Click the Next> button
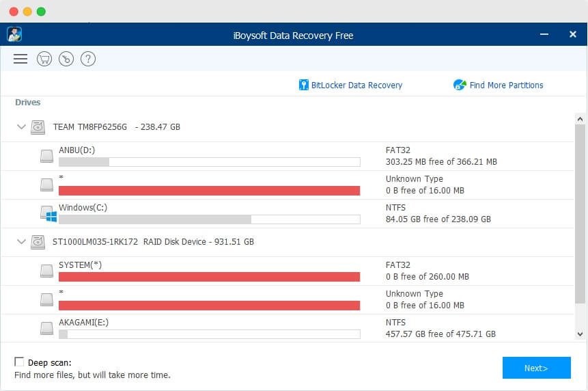 click(x=537, y=368)
